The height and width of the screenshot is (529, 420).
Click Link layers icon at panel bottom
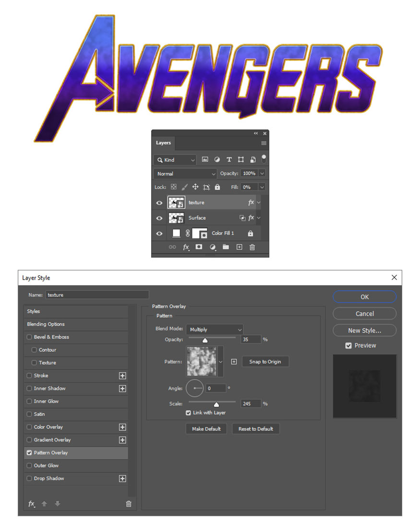172,247
